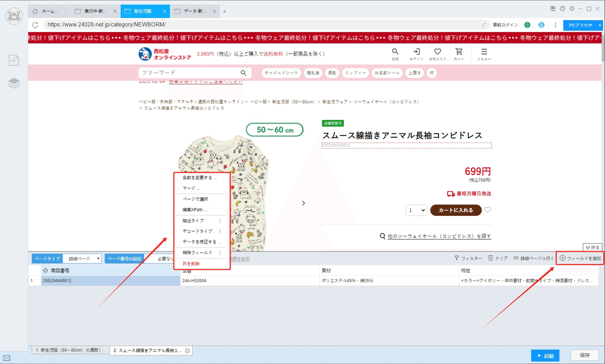Click the フリーワード search input field
The height and width of the screenshot is (364, 605).
tap(187, 72)
